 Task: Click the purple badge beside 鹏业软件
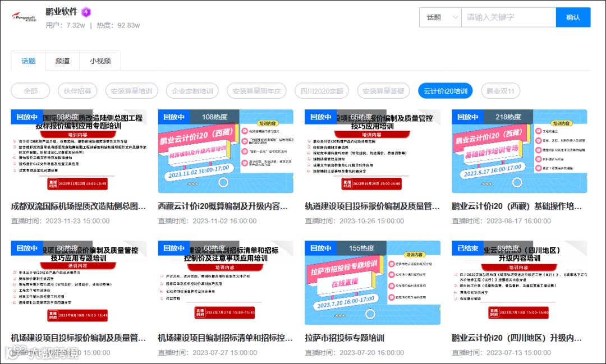point(86,12)
